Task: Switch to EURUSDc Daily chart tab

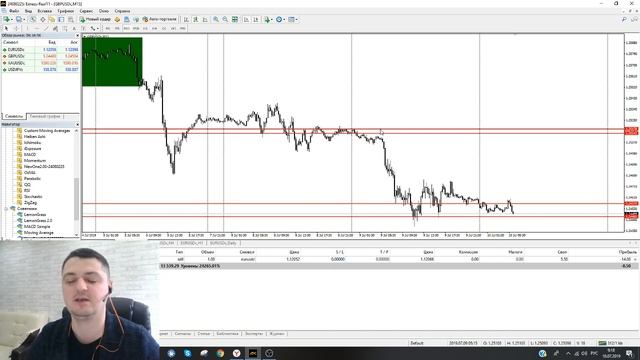Action: tap(223, 243)
